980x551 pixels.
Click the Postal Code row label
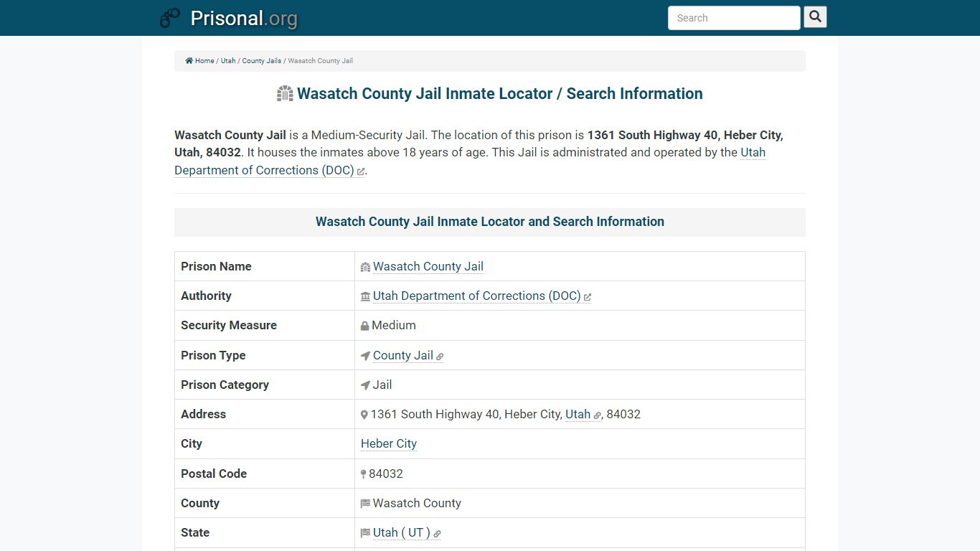[x=214, y=474]
